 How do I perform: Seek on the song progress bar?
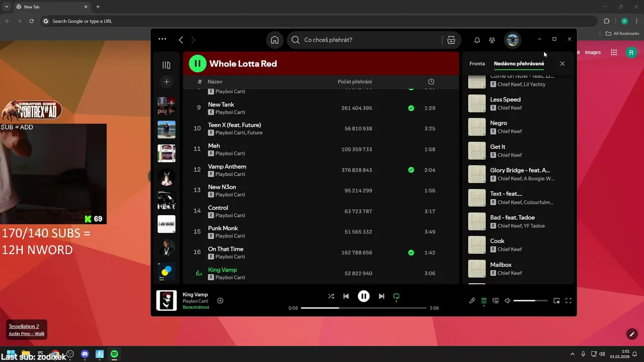(x=364, y=308)
